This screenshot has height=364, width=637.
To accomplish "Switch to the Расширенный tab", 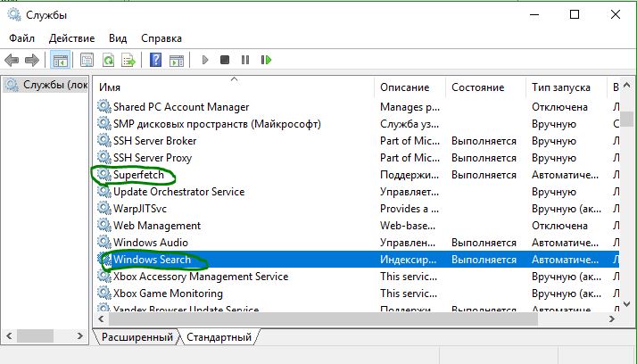I will [x=136, y=337].
